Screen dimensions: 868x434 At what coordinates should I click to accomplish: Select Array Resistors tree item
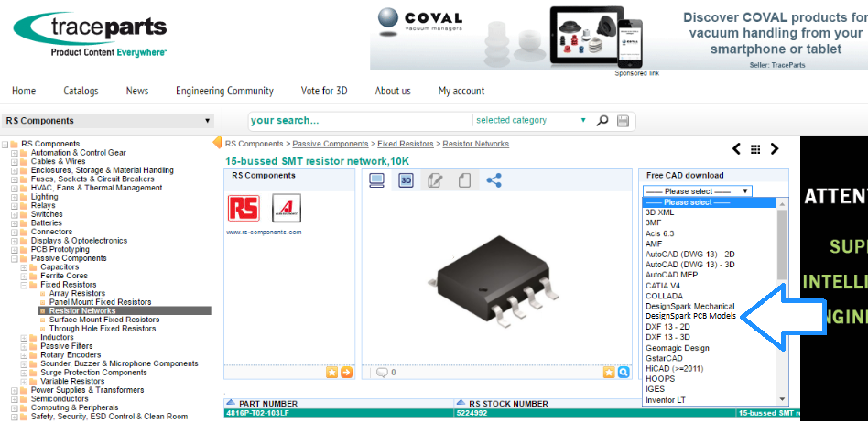tap(77, 293)
